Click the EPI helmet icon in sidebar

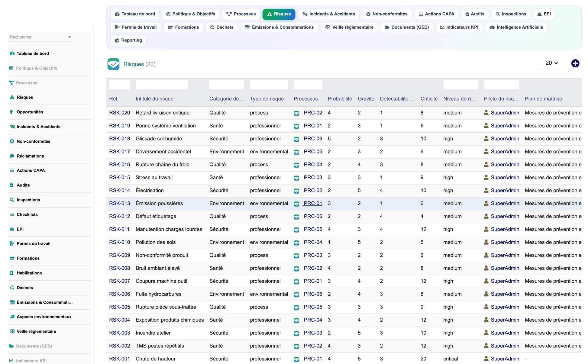point(12,229)
